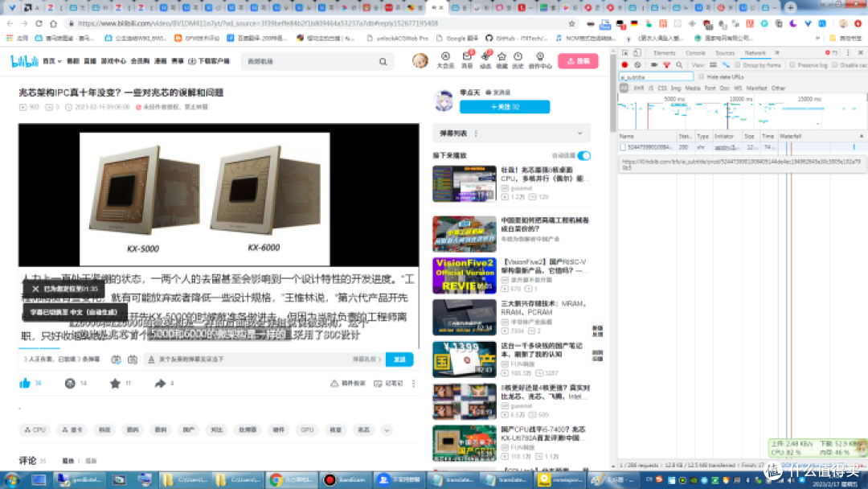Click 记笔记 notes button
Image resolution: width=868 pixels, height=489 pixels.
click(x=389, y=383)
